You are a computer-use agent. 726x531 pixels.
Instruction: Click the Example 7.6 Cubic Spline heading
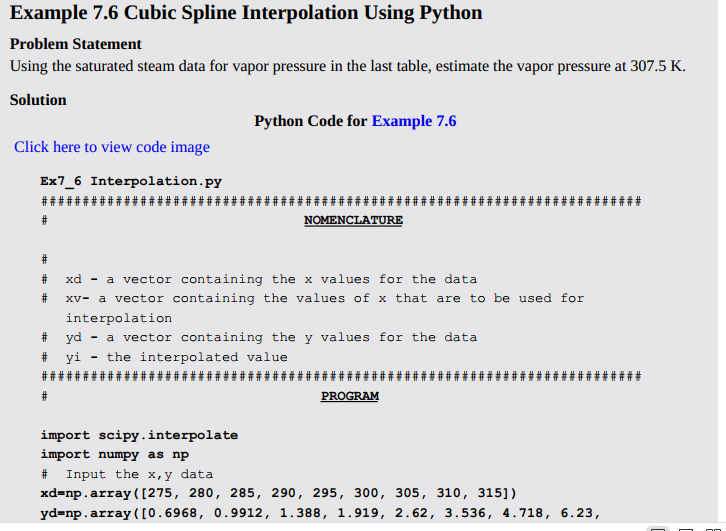tap(246, 12)
